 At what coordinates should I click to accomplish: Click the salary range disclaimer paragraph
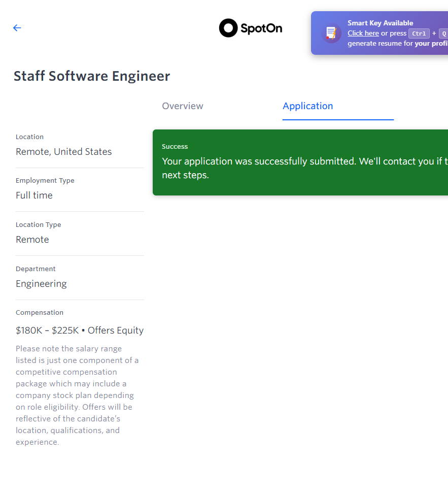(76, 395)
